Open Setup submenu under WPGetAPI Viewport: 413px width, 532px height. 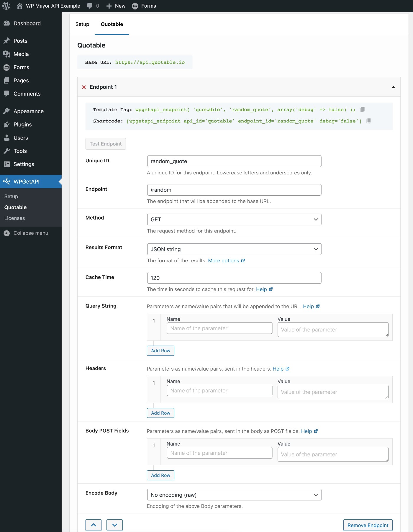point(11,197)
